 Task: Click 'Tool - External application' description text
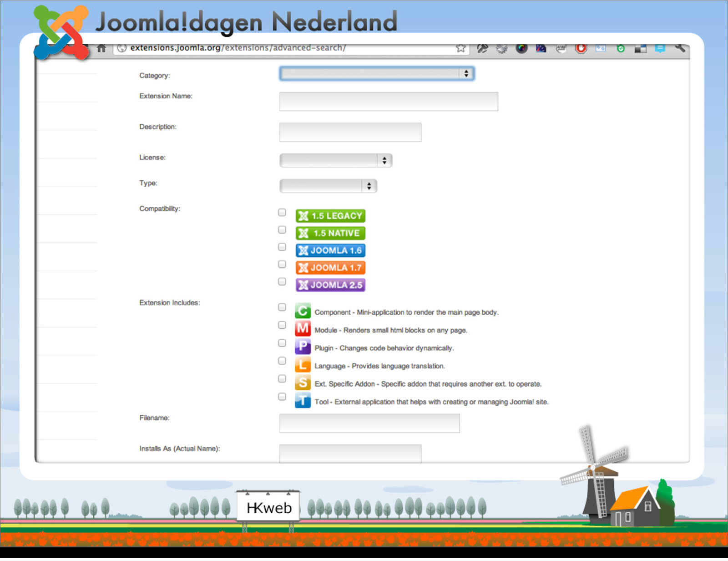[431, 402]
